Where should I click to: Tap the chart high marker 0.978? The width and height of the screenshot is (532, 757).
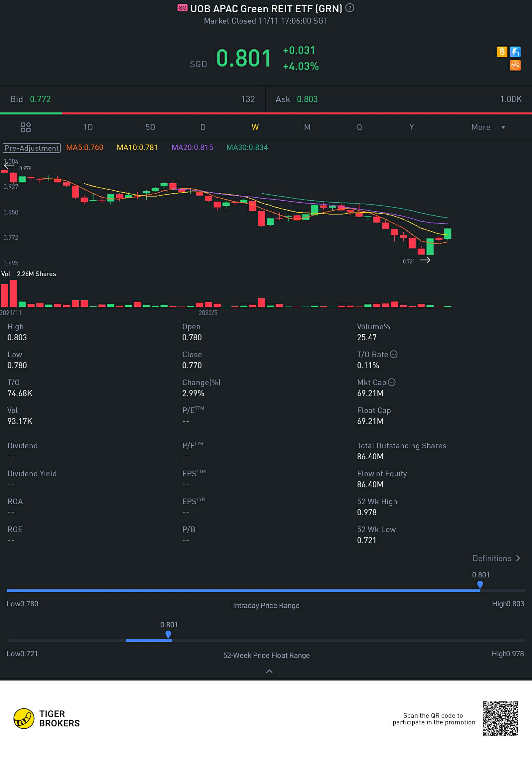click(25, 168)
